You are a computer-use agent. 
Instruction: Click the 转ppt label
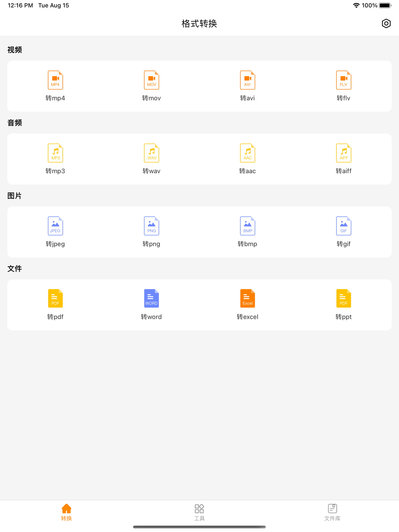pos(343,317)
